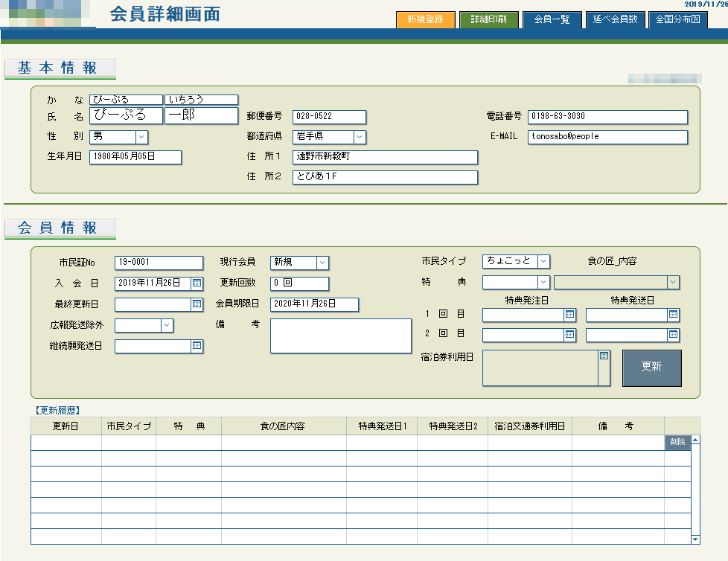Click the 食の匠内容 column header

284,426
